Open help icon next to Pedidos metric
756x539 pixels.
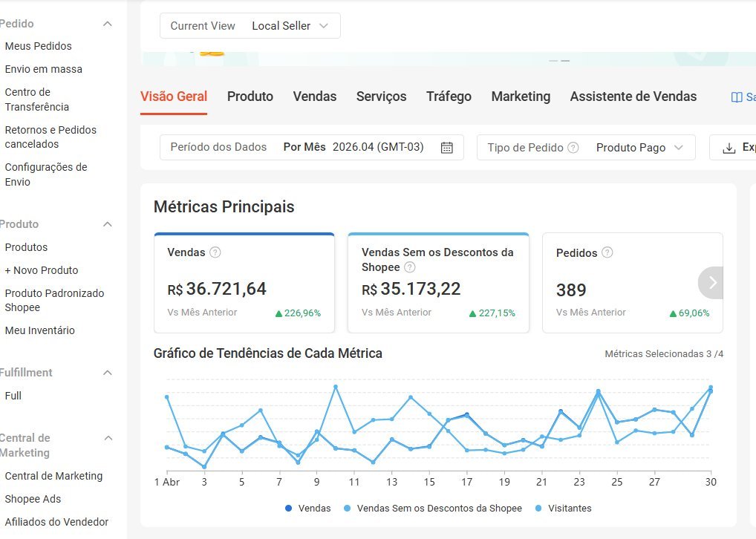click(607, 252)
